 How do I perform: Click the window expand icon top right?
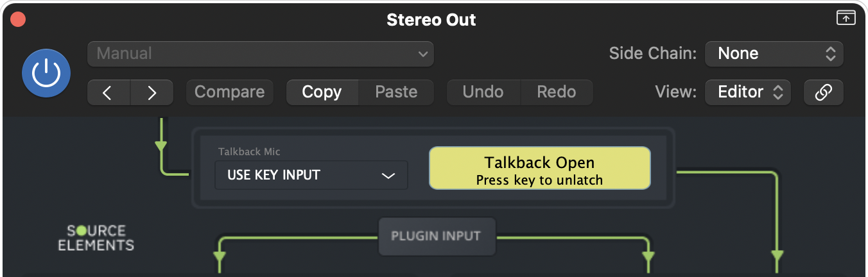846,18
